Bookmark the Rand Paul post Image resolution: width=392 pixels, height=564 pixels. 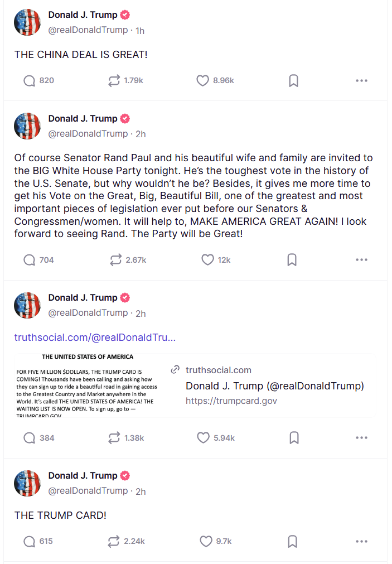(x=292, y=260)
